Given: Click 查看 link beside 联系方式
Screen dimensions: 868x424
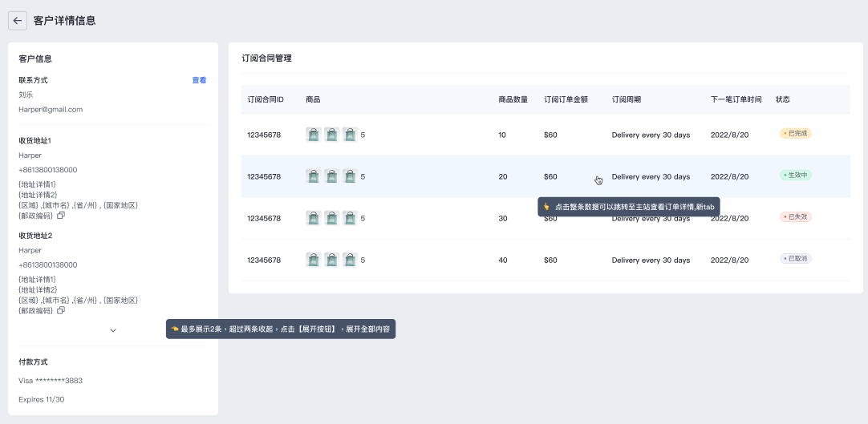Looking at the screenshot, I should 199,80.
